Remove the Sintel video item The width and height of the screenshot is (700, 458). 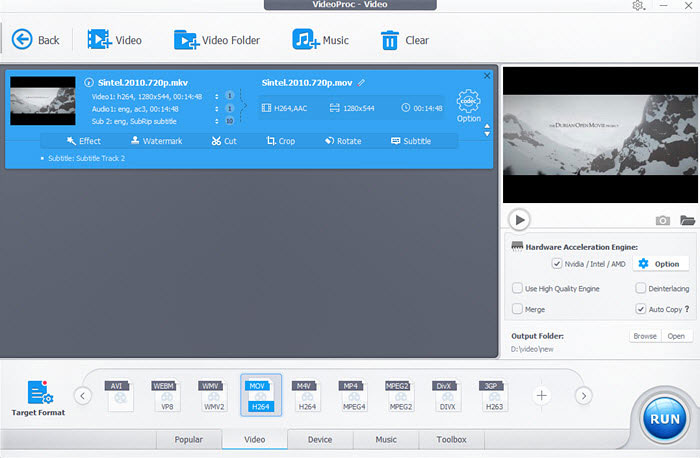(487, 76)
